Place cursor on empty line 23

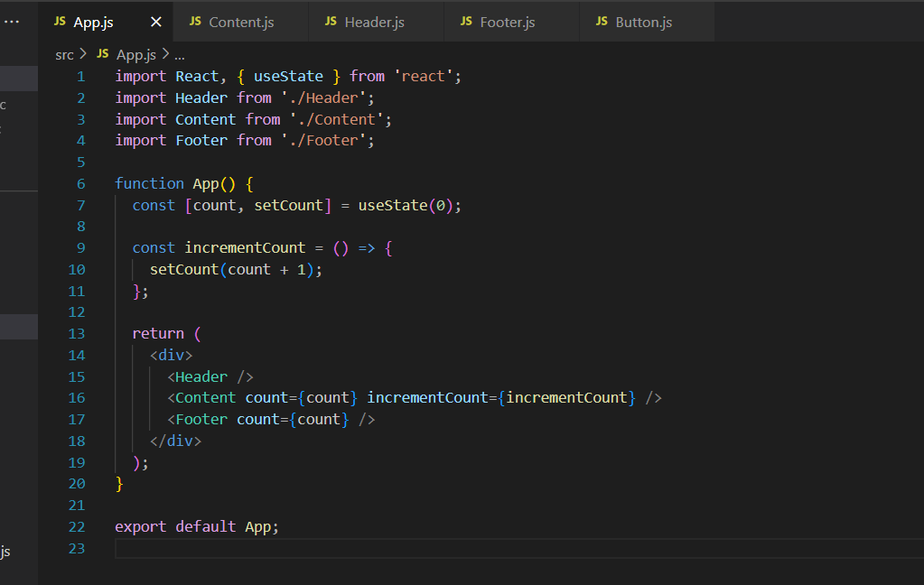[x=518, y=549]
